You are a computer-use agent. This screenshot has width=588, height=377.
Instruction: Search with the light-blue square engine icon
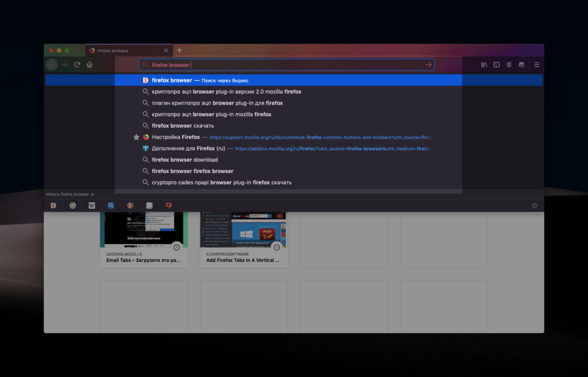click(149, 205)
